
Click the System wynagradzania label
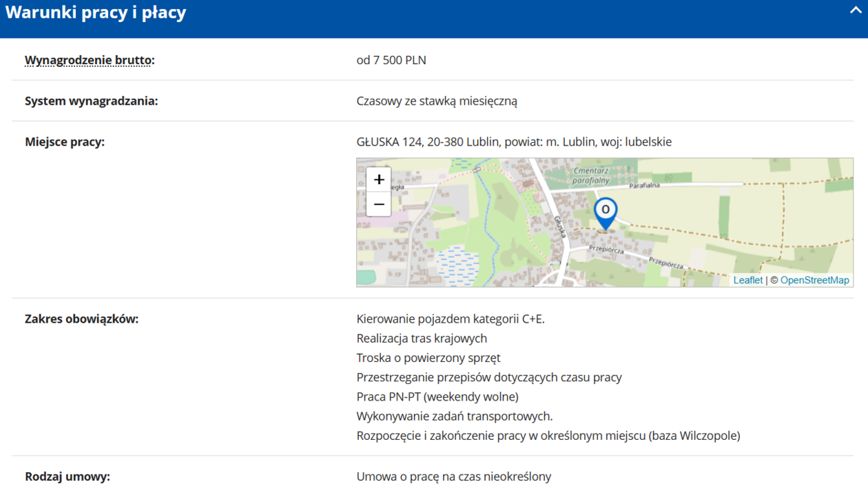(91, 101)
